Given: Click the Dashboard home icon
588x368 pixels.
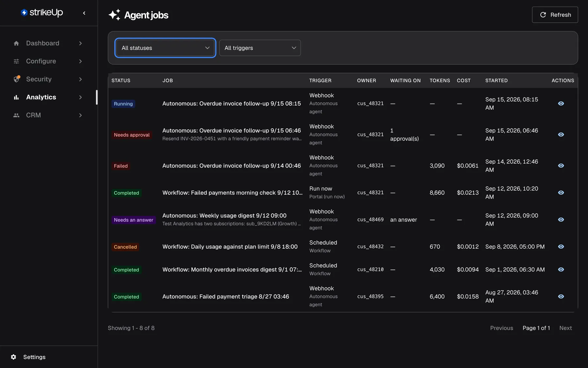Looking at the screenshot, I should click(16, 43).
